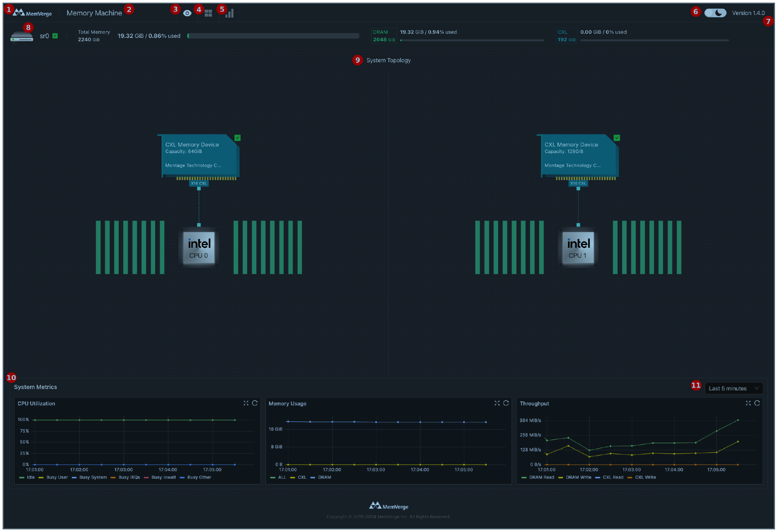Toggle the ALL series in Memory Usage legend
The height and width of the screenshot is (532, 778).
(278, 477)
